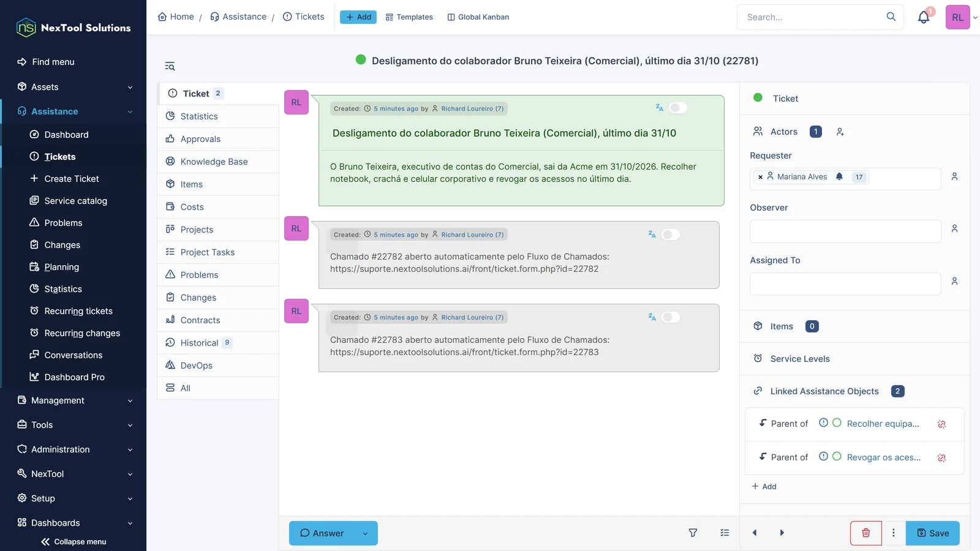Open the Knowledge Base tab
This screenshot has width=980, height=551.
[218, 162]
